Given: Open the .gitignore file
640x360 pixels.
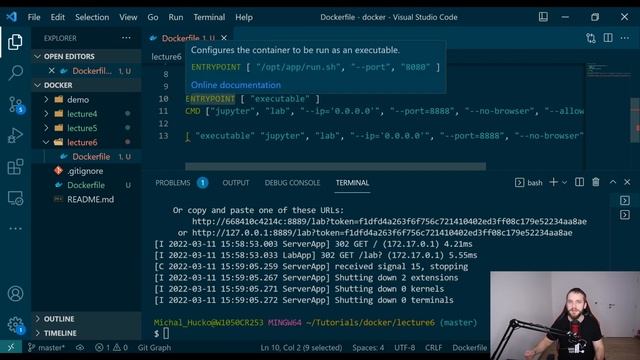Looking at the screenshot, I should tap(87, 171).
